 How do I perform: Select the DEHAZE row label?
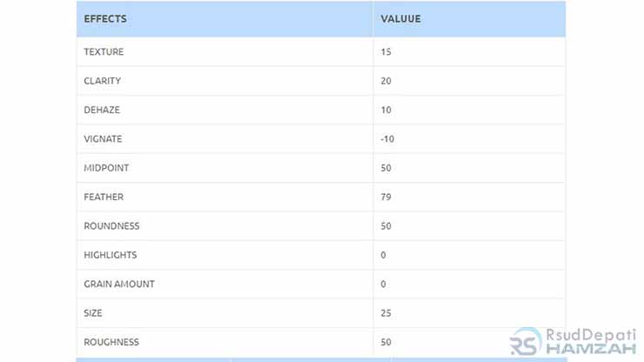pyautogui.click(x=102, y=110)
